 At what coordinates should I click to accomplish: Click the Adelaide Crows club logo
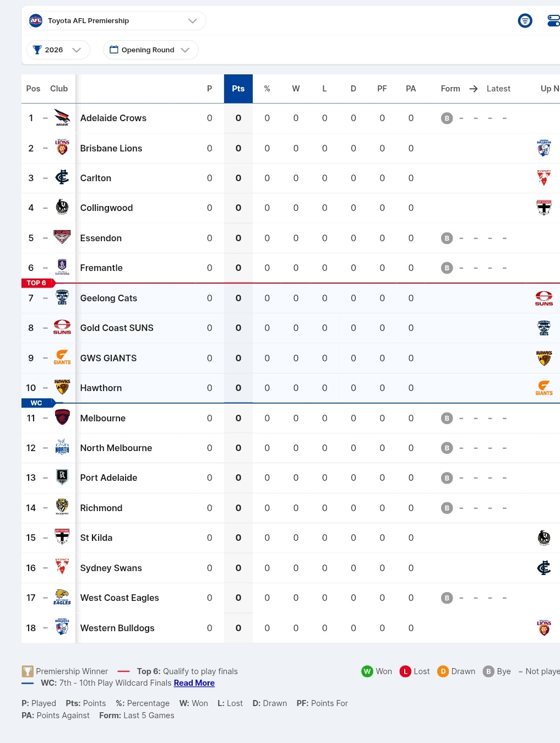point(62,118)
